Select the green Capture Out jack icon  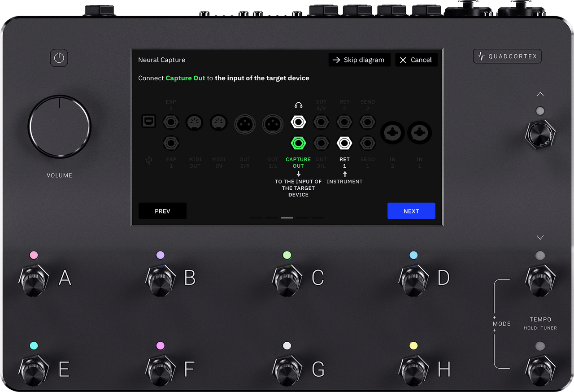[298, 143]
